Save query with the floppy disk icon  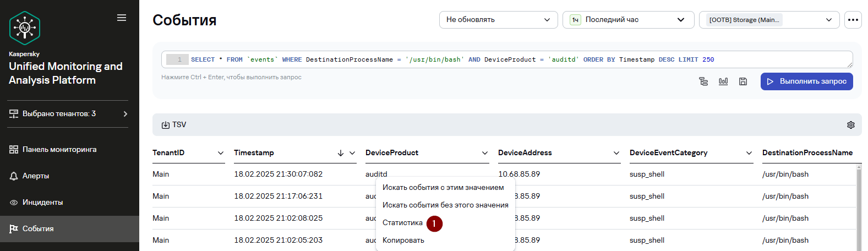click(743, 81)
